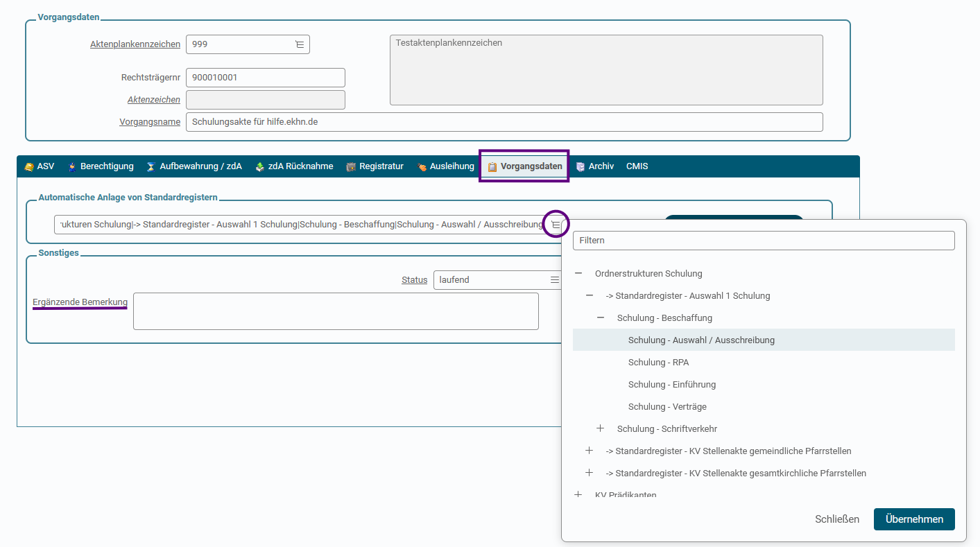Select the Vorgangsdaten tab
The image size is (980, 547).
coord(524,166)
